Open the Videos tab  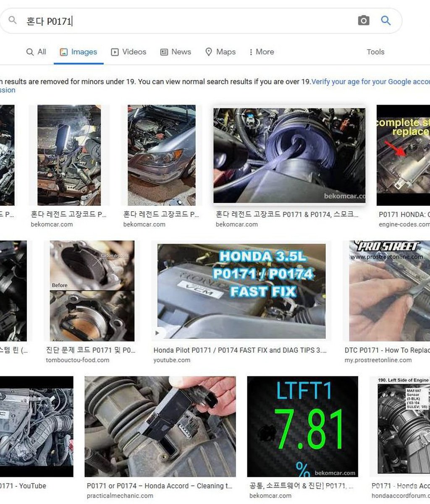[128, 52]
